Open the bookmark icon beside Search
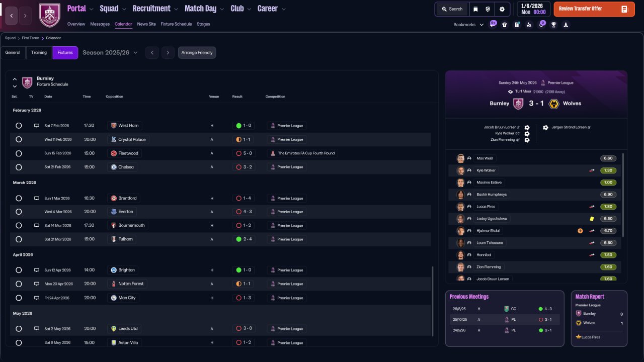The image size is (644, 362). pos(475,9)
